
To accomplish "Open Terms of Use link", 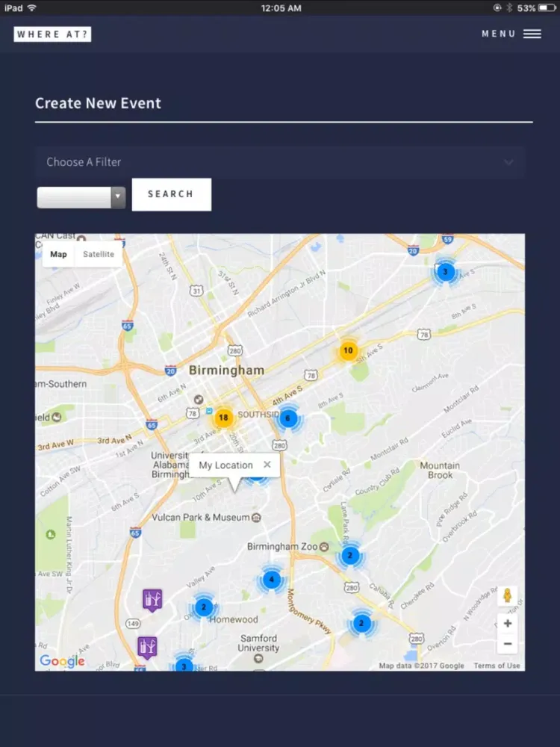I will pos(497,666).
